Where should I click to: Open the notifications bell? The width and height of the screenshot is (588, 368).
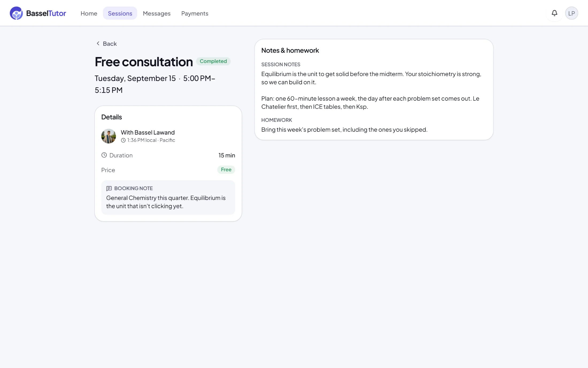554,13
